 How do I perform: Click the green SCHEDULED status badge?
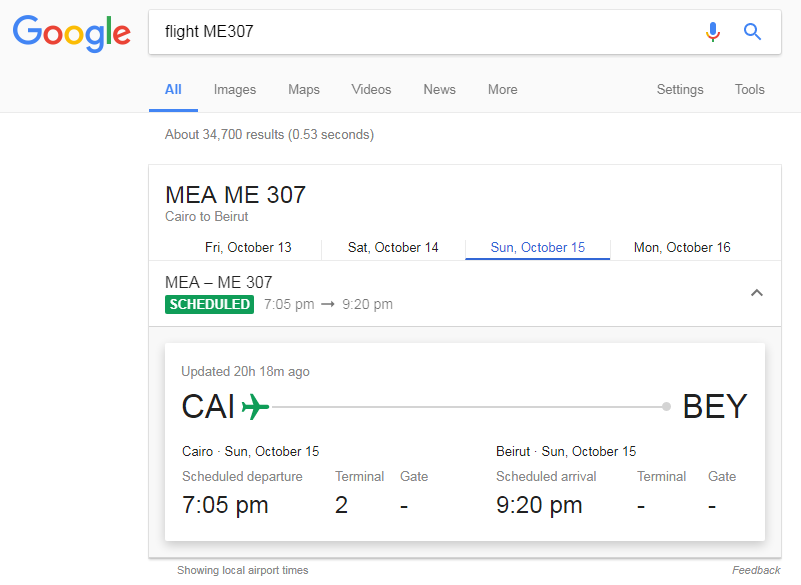[210, 304]
